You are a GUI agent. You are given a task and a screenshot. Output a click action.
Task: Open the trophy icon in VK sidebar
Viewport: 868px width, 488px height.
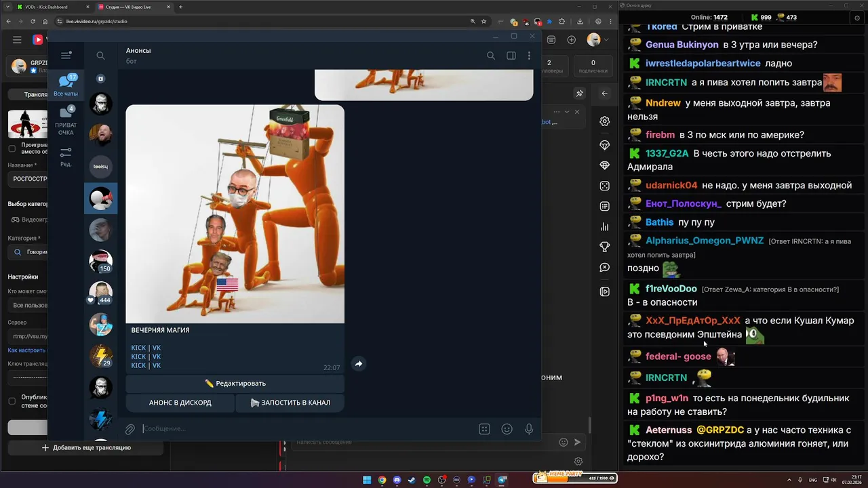coord(604,247)
